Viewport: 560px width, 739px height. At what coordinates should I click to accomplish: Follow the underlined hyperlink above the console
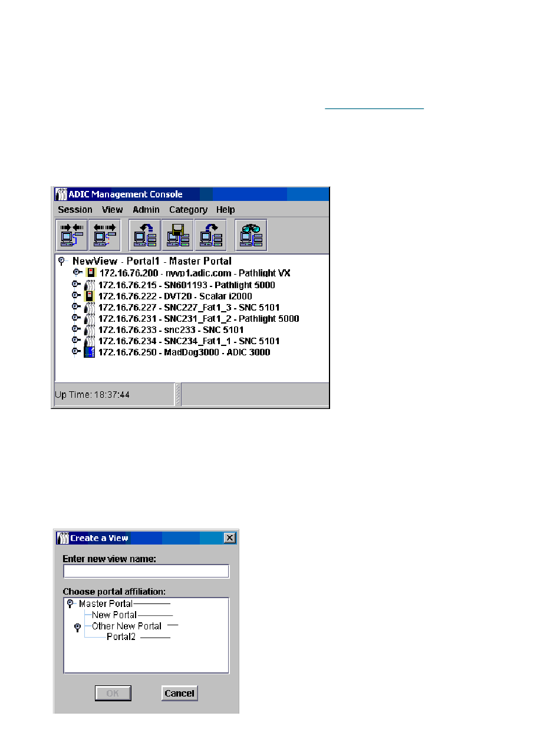374,108
